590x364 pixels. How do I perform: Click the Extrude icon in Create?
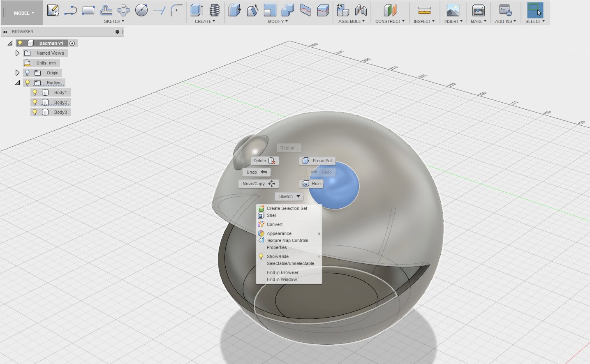(x=197, y=10)
